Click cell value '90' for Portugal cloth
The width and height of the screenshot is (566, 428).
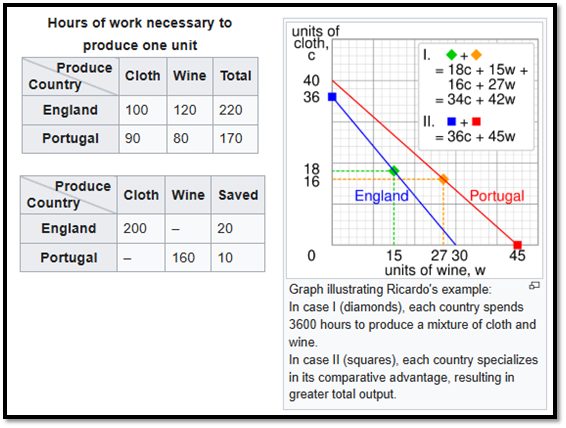pos(132,139)
